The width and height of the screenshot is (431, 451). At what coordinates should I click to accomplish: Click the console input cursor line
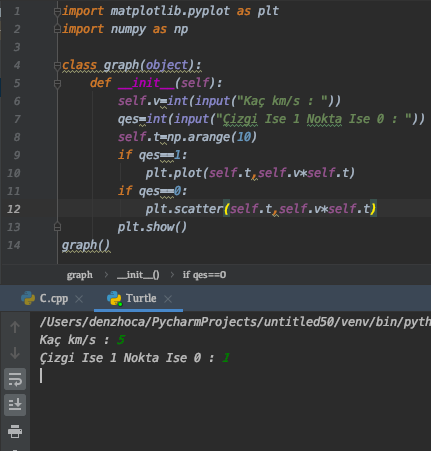point(41,376)
